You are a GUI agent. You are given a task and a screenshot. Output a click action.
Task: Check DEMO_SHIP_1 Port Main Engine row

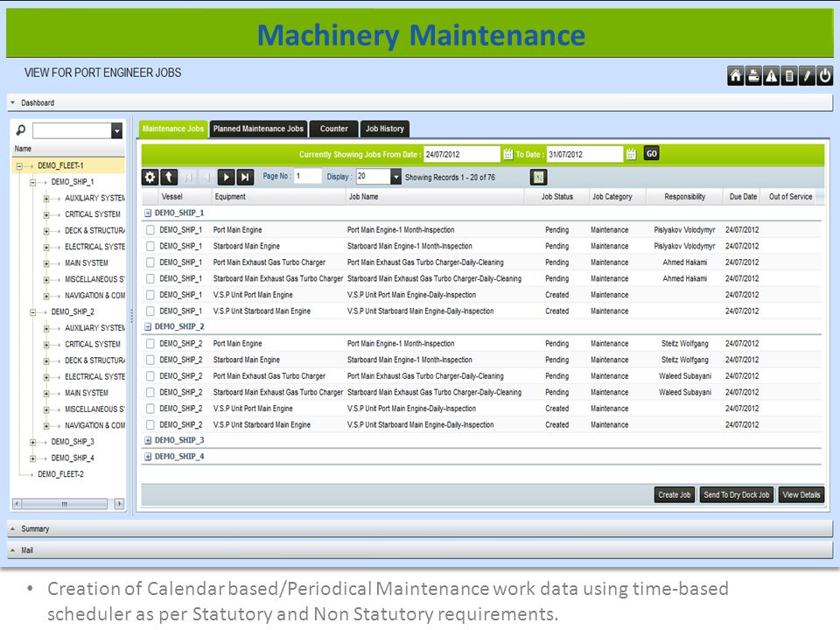(x=150, y=230)
